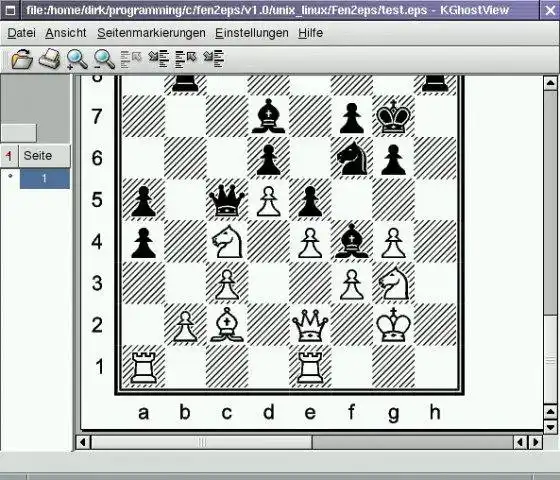
Task: Click the flag mark column header
Action: (9, 156)
